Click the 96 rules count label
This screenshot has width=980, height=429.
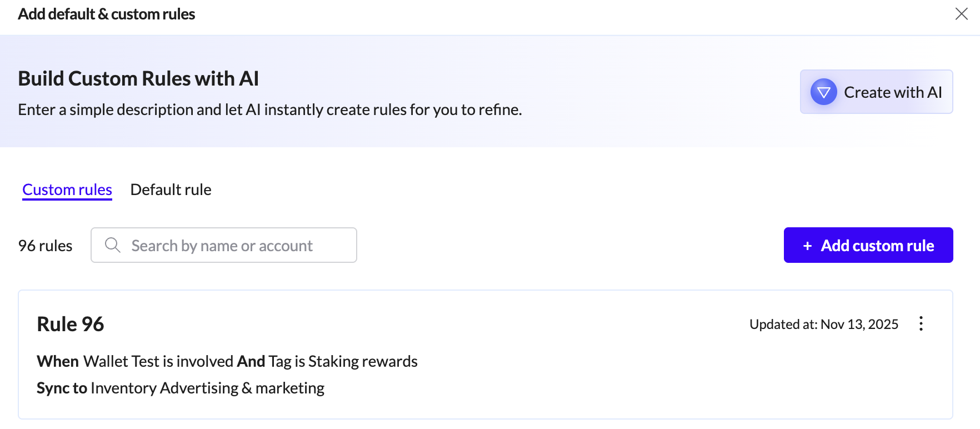46,246
